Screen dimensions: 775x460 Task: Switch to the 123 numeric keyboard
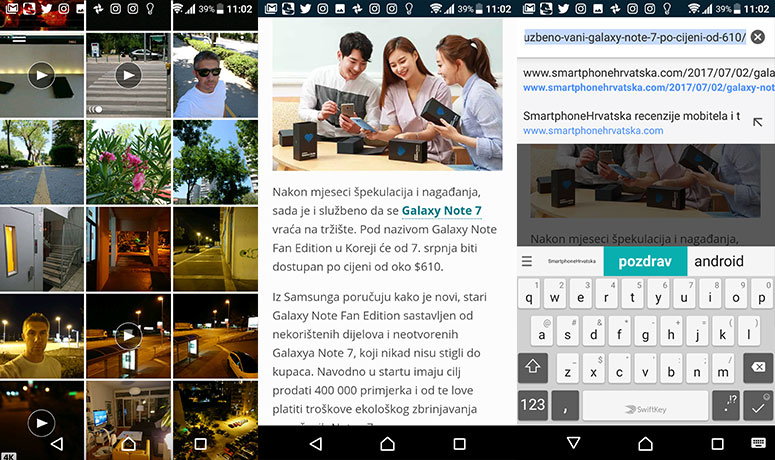[533, 406]
